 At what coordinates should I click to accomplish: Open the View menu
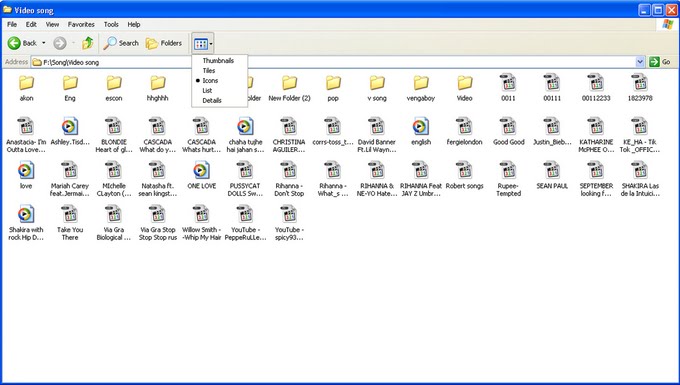coord(52,25)
